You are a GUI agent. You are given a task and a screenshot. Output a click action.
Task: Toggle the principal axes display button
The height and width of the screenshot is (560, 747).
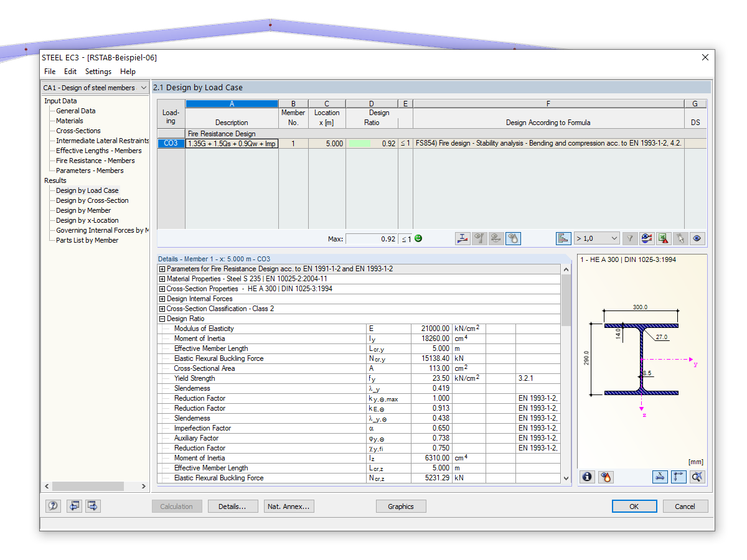pyautogui.click(x=679, y=477)
